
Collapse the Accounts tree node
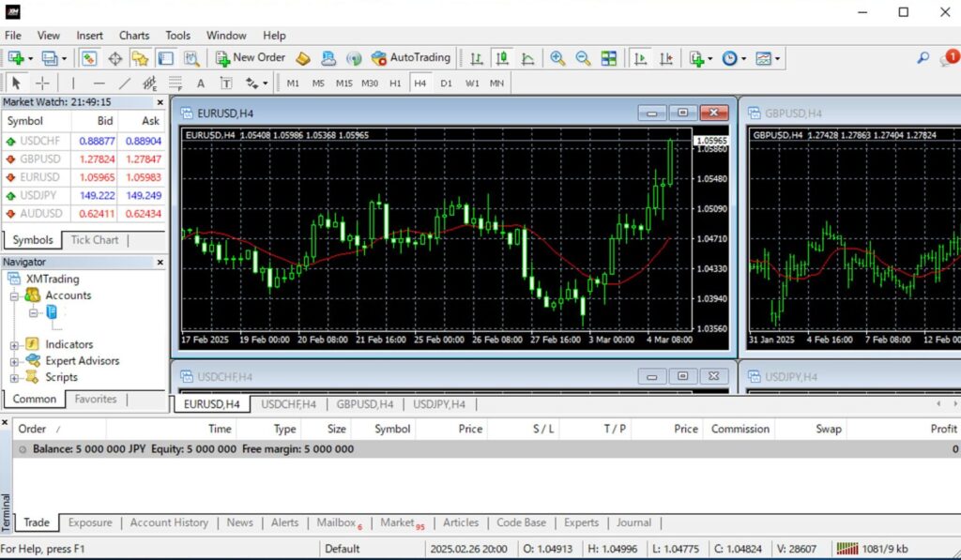click(14, 296)
